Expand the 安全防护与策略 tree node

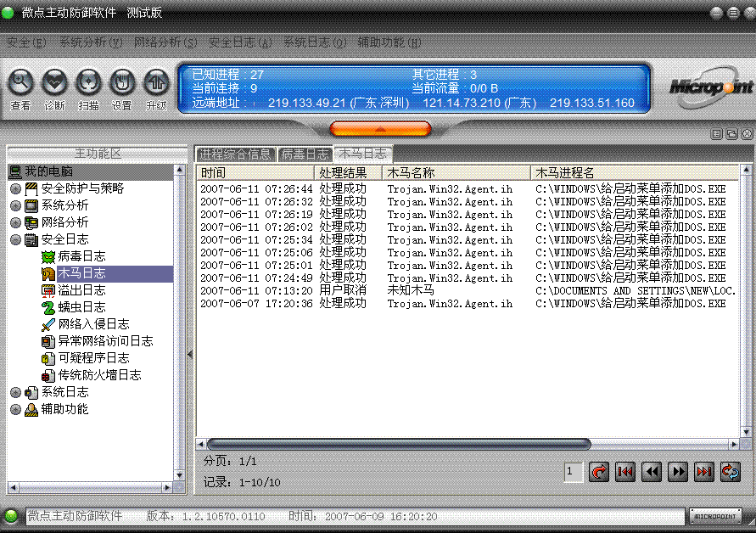pyautogui.click(x=15, y=188)
